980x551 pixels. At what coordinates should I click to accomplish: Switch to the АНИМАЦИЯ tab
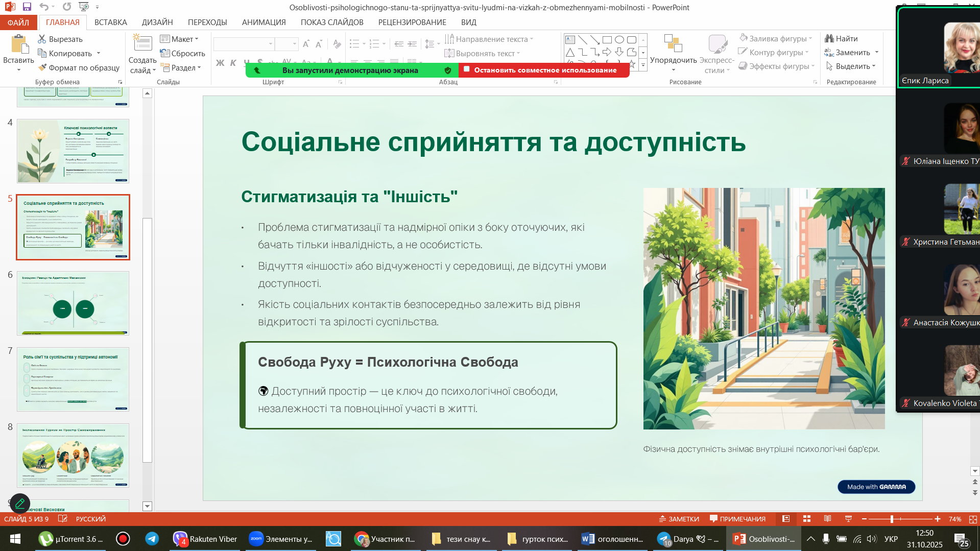(264, 22)
